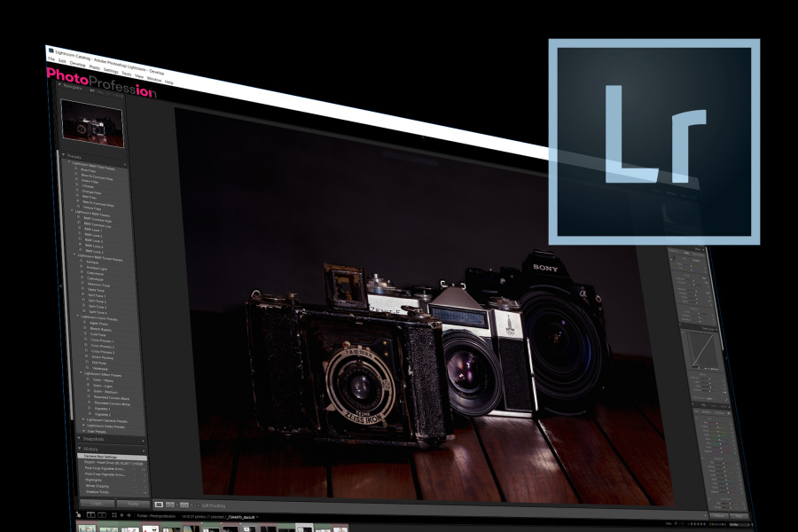Click the Navigator preview thumbnail

(x=92, y=122)
